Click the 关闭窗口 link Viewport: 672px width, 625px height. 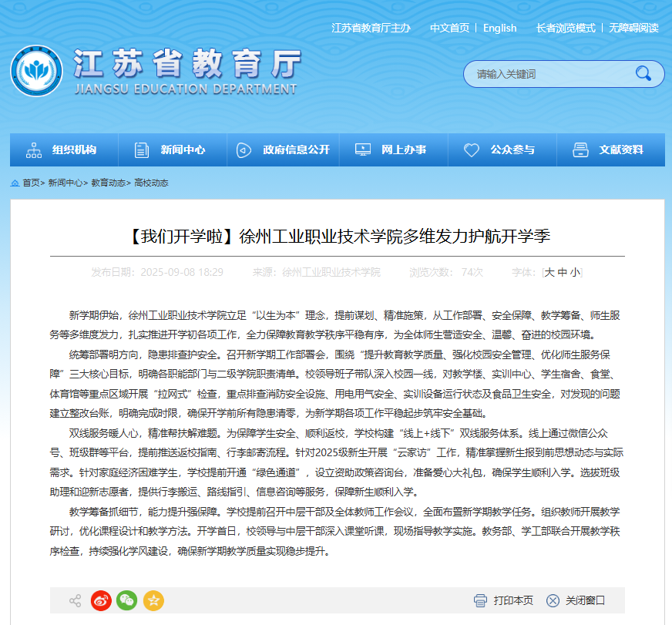(x=585, y=600)
